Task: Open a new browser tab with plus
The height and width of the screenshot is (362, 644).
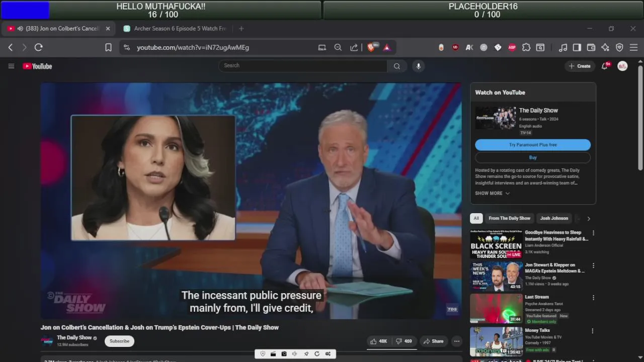Action: pos(241,29)
